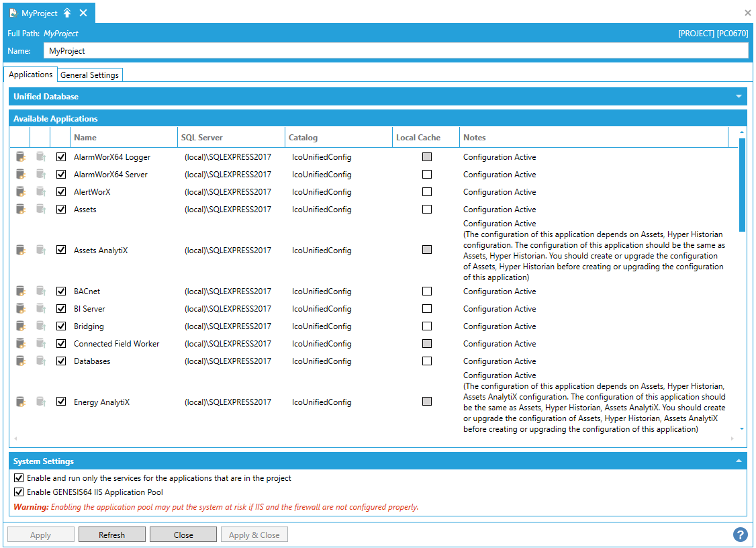Click configure database icon for AlarmWorX64 Server
756x548 pixels.
(x=20, y=174)
